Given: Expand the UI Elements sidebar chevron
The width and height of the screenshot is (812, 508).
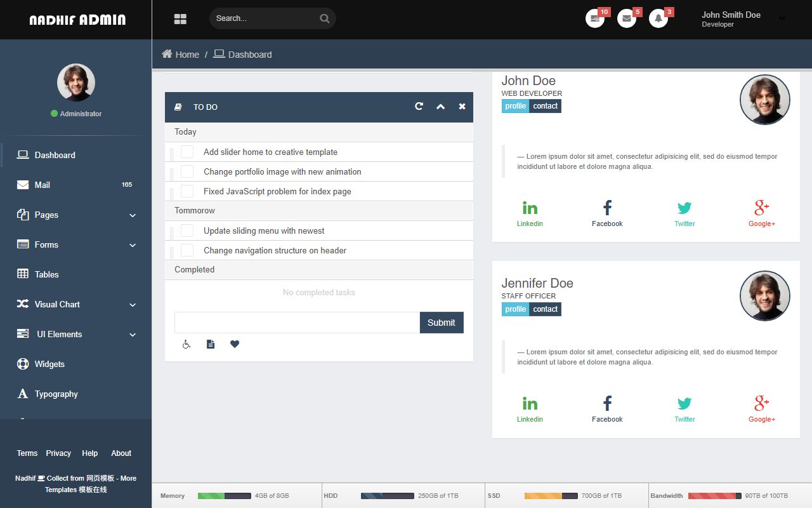Looking at the screenshot, I should point(133,335).
